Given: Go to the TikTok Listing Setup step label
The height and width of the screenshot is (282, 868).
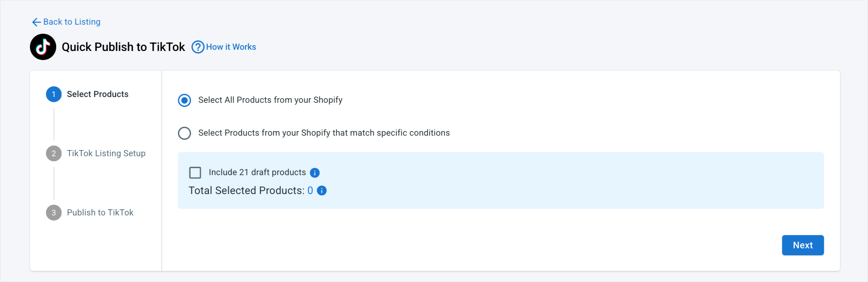Looking at the screenshot, I should click(106, 153).
